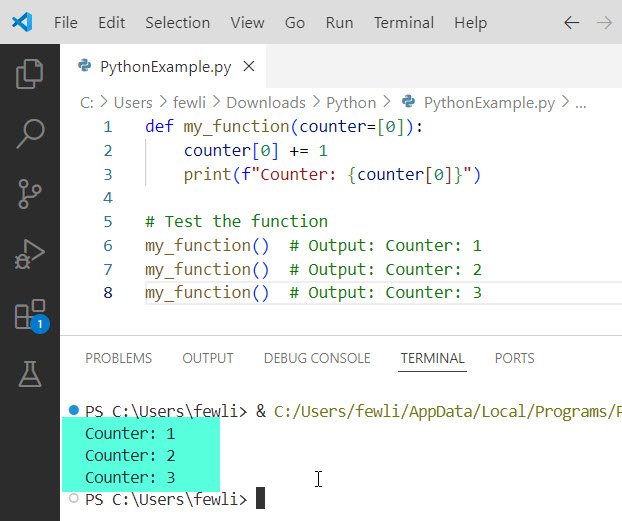Open the Run and Debug view

pyautogui.click(x=30, y=254)
